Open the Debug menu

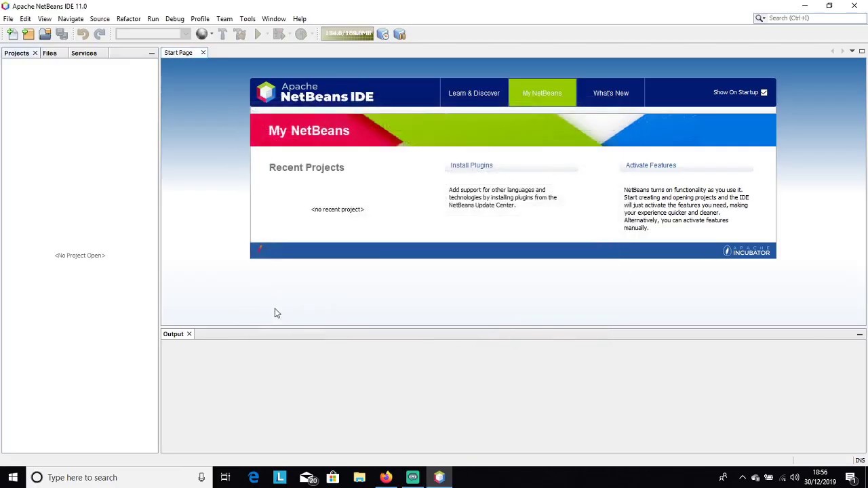(174, 19)
